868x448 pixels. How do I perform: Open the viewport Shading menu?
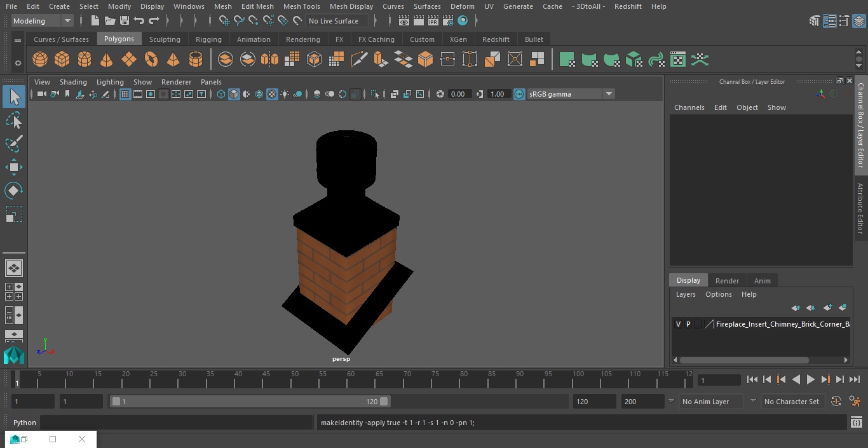coord(73,82)
